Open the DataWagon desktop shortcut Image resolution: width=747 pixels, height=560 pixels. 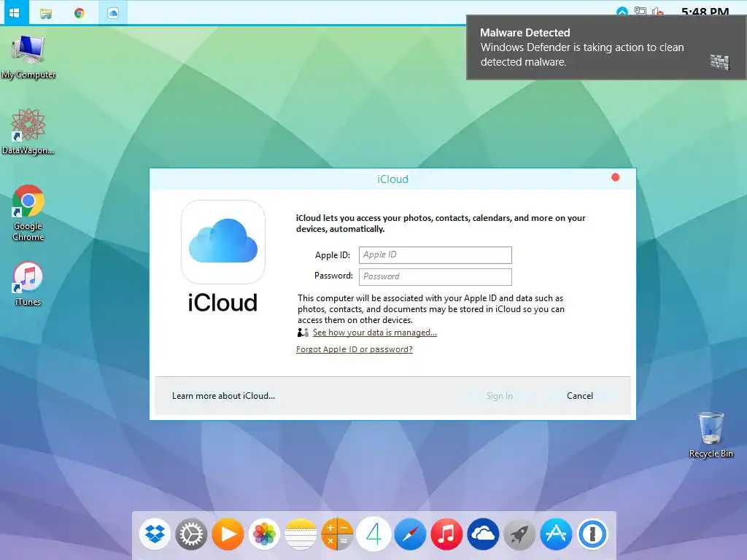point(28,131)
